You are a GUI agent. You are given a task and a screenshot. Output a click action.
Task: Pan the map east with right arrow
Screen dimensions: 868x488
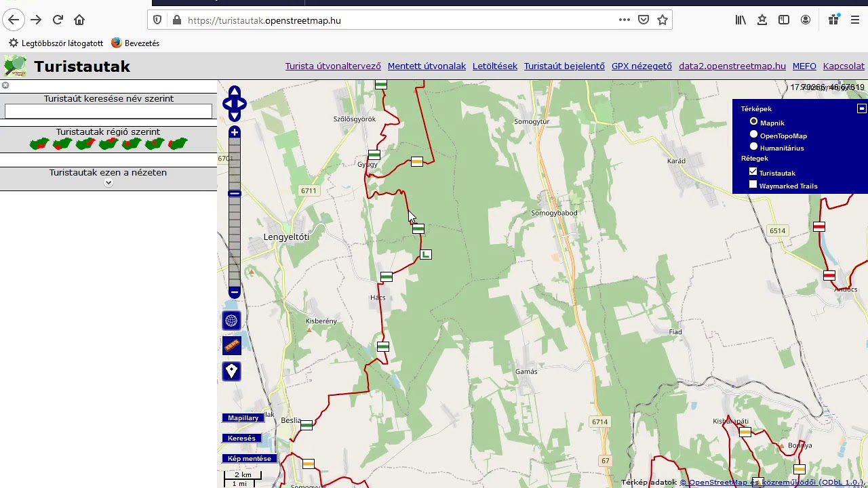point(242,104)
